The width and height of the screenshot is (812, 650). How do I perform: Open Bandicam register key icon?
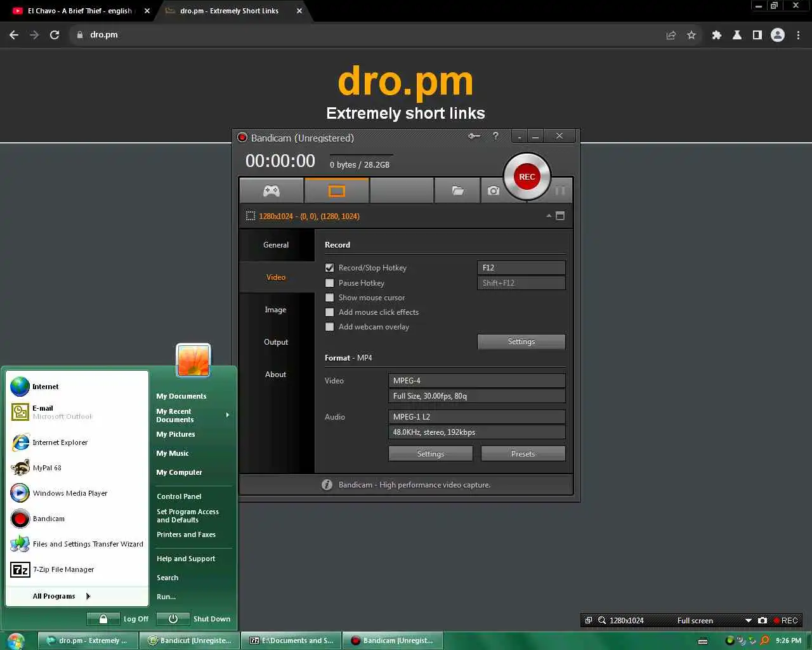tap(474, 136)
